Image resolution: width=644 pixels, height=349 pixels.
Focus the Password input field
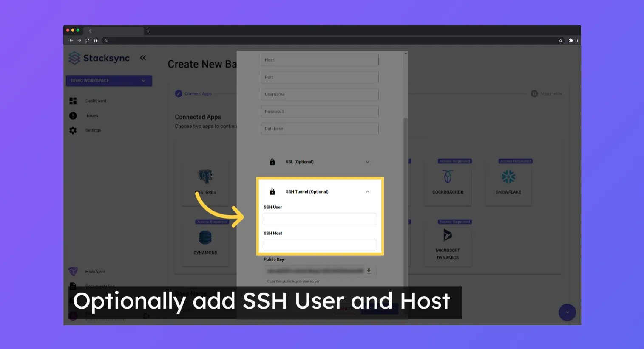(320, 112)
